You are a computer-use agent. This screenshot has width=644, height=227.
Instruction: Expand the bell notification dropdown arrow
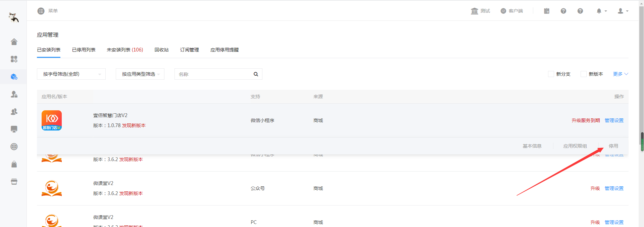tap(606, 11)
